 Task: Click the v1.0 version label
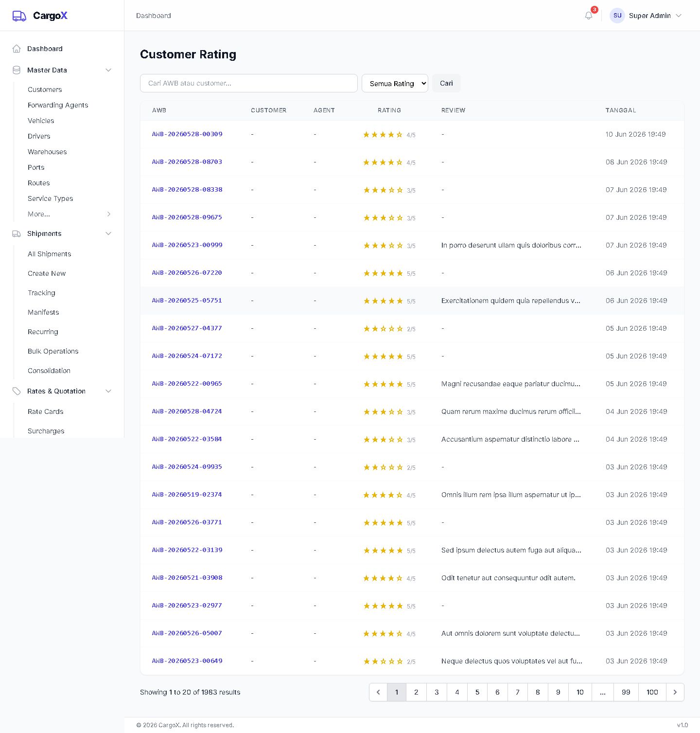[x=682, y=725]
